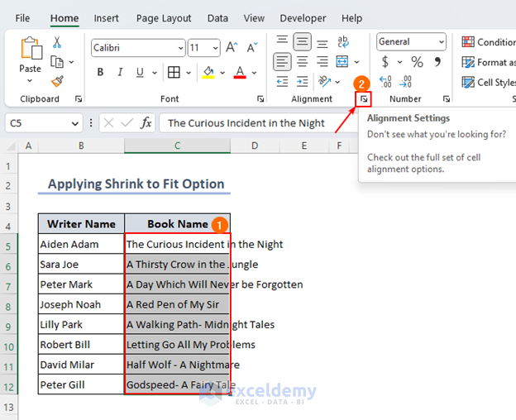Screen dimensions: 516x420
Task: Toggle Italic formatting
Action: pyautogui.click(x=121, y=72)
